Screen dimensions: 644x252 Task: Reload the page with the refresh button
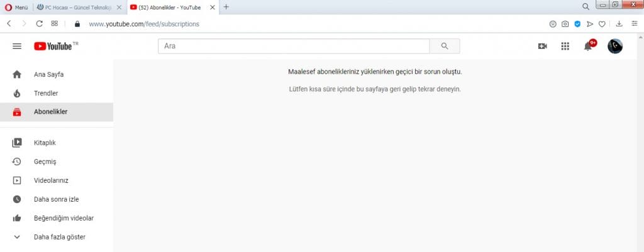click(40, 24)
